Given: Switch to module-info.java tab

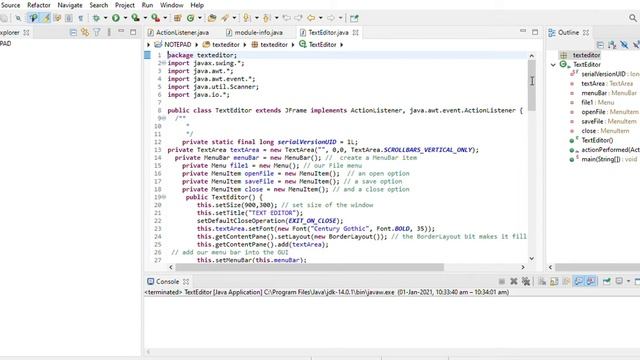Looking at the screenshot, I should tap(255, 32).
